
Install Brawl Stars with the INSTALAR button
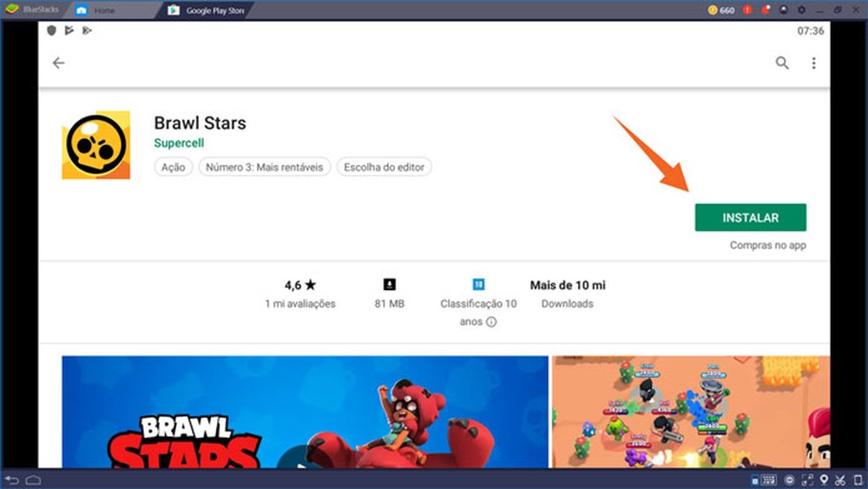[x=751, y=218]
